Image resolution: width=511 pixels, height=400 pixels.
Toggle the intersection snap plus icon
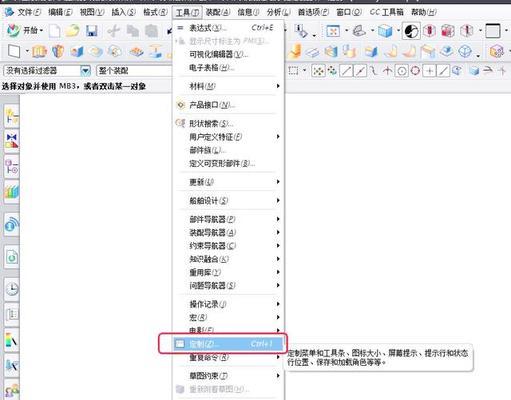click(x=429, y=71)
